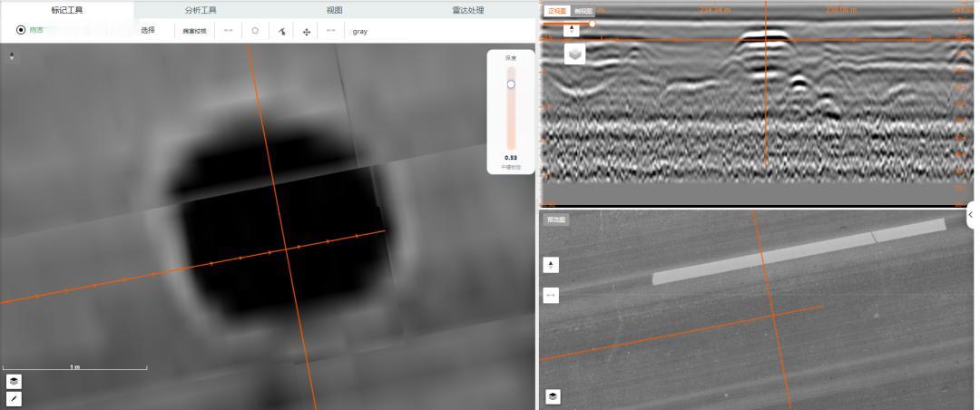The height and width of the screenshot is (410, 980).
Task: Click the depth value 0.53
Action: 511,158
